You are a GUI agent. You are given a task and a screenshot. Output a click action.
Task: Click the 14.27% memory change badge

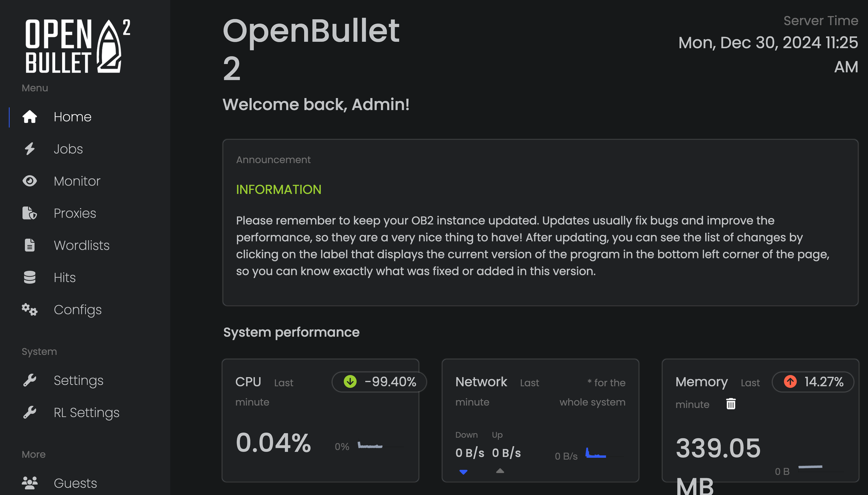tap(813, 382)
